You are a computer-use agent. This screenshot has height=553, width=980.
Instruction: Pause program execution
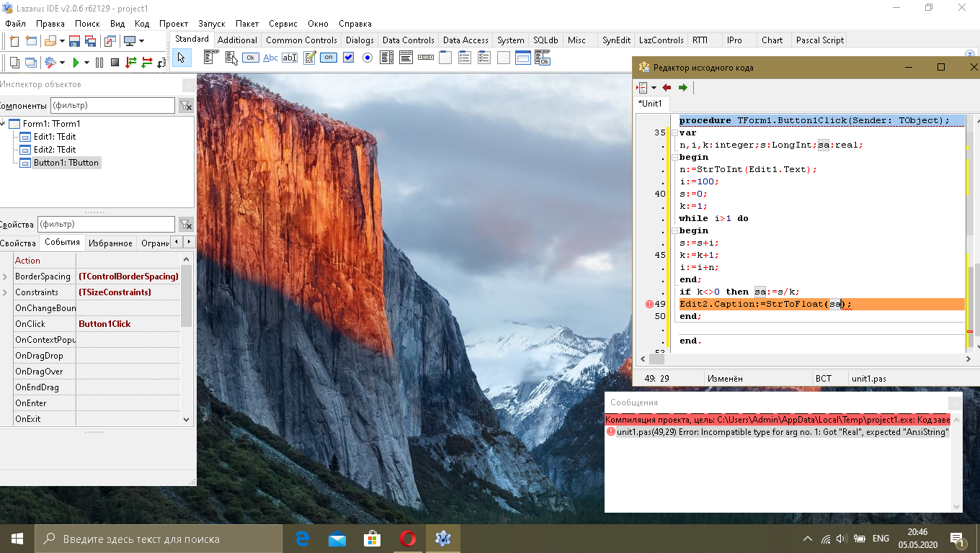99,63
